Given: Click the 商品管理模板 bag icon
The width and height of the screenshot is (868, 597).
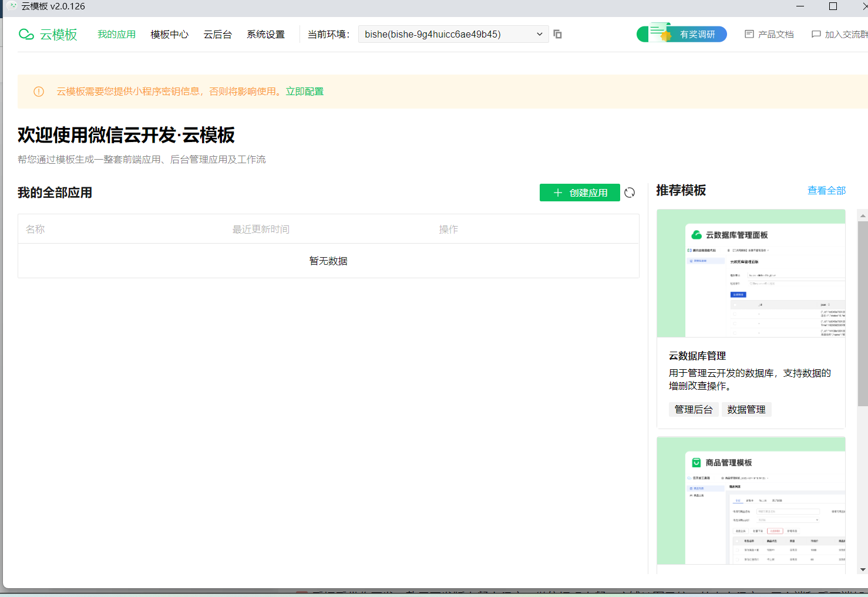Looking at the screenshot, I should tap(697, 463).
